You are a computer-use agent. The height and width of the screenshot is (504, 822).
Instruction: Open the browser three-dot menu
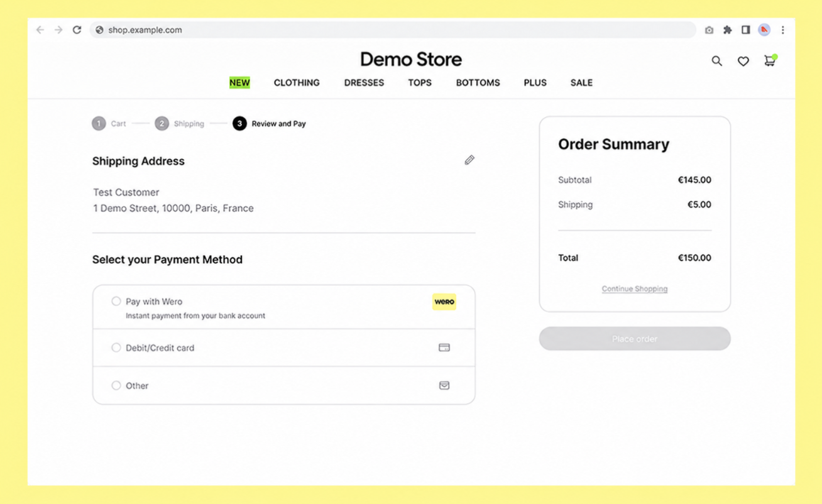coord(782,30)
